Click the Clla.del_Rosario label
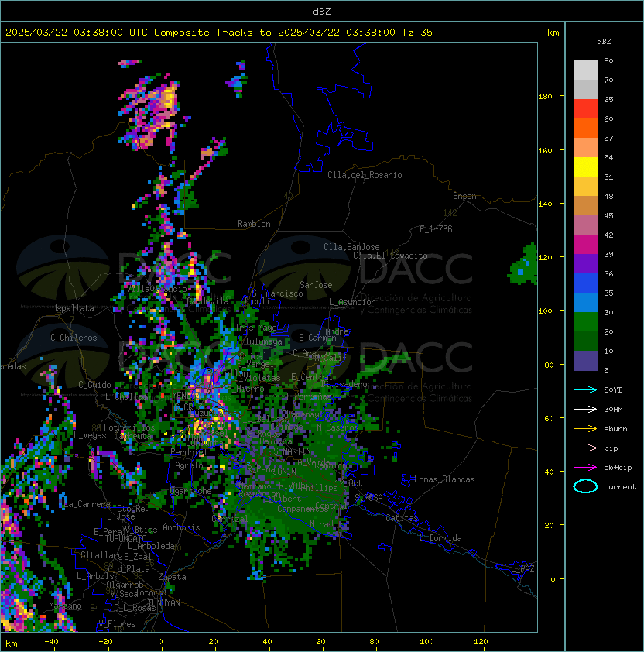This screenshot has height=652, width=644. [365, 175]
